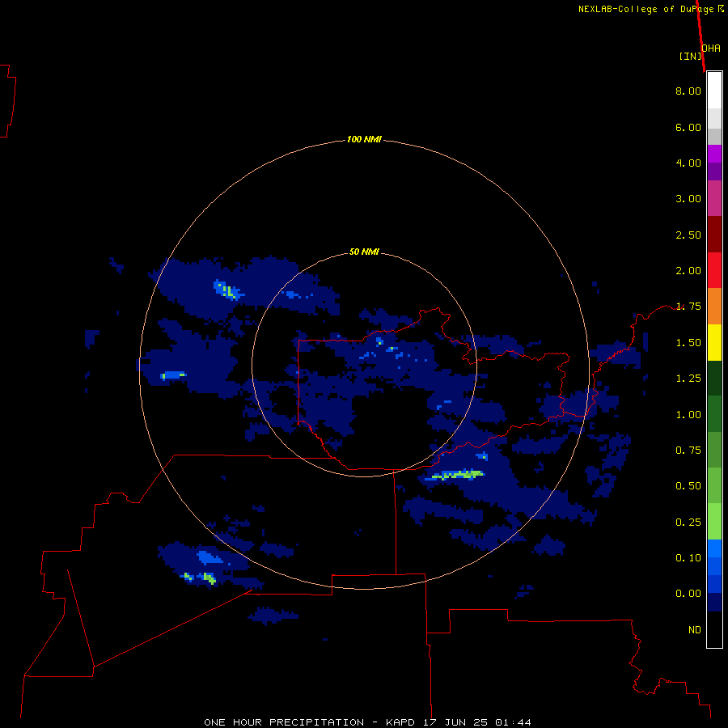Viewport: 728px width, 728px height.
Task: Click the ND no-data legend label
Action: [x=695, y=630]
